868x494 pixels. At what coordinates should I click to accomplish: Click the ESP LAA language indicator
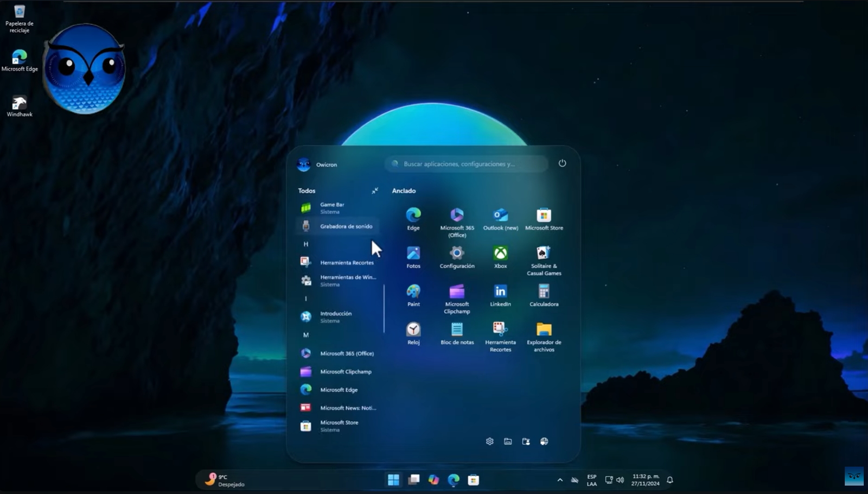591,480
